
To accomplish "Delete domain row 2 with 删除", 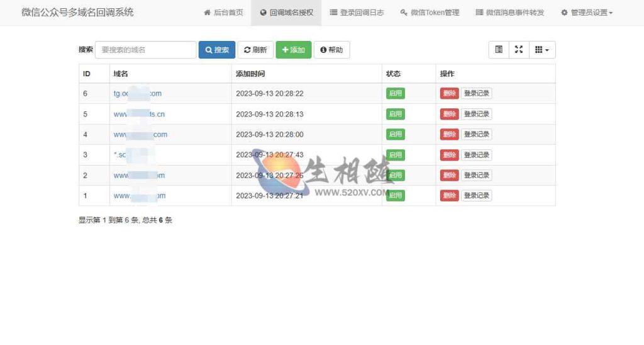I will (449, 175).
